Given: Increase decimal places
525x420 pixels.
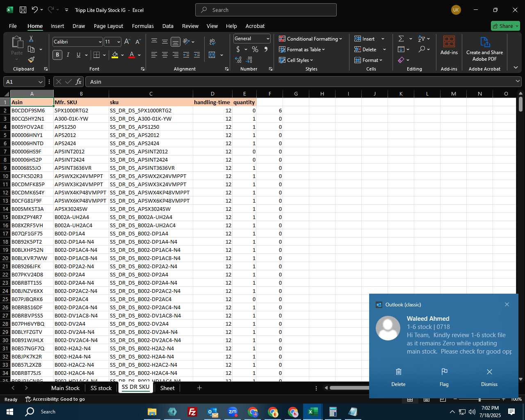Looking at the screenshot, I should 238,60.
